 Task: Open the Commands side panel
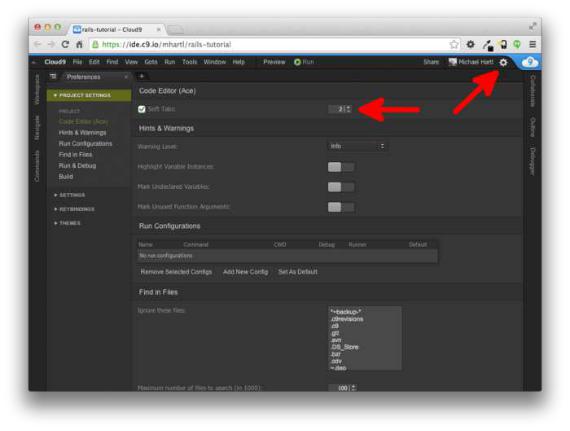(37, 166)
